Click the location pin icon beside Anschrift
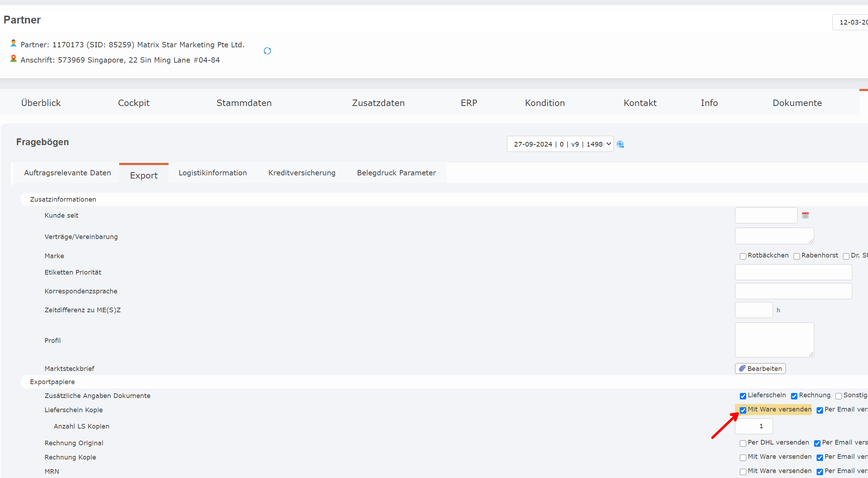 point(13,58)
